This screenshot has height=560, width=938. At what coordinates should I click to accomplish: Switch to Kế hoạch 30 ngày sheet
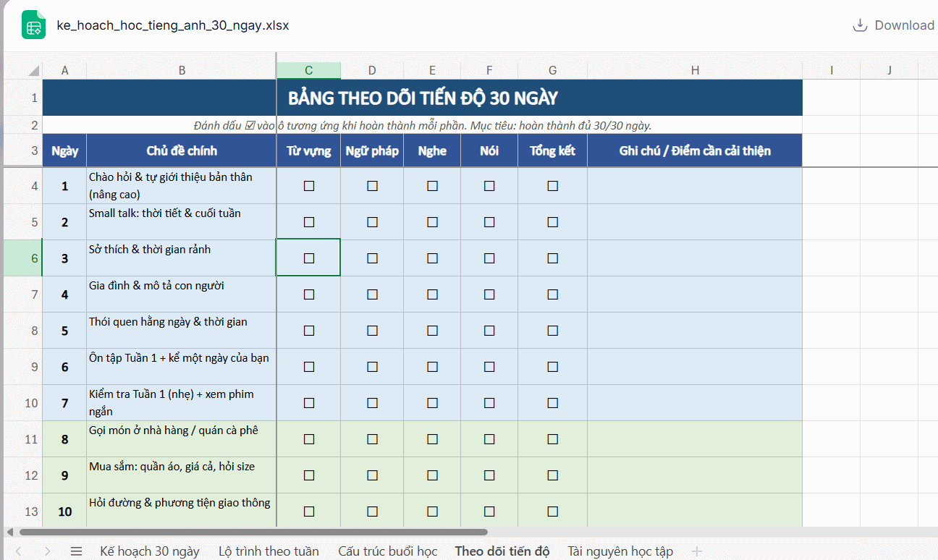pyautogui.click(x=150, y=551)
